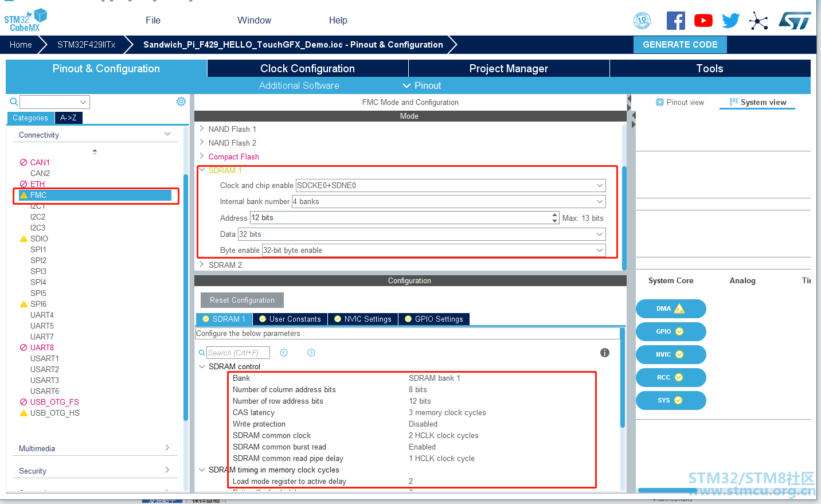
Task: Go to Home breadcrumb
Action: pos(21,45)
